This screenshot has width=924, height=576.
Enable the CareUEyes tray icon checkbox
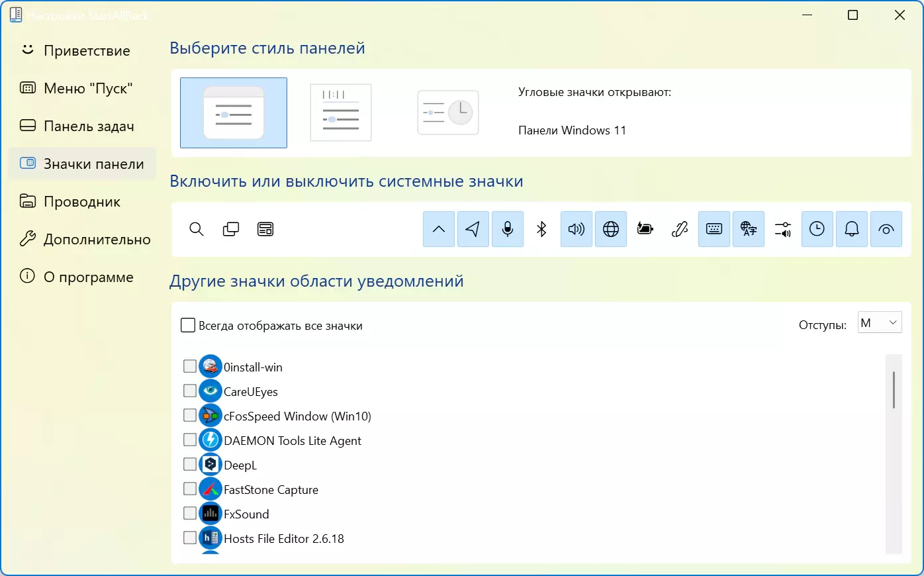(190, 391)
